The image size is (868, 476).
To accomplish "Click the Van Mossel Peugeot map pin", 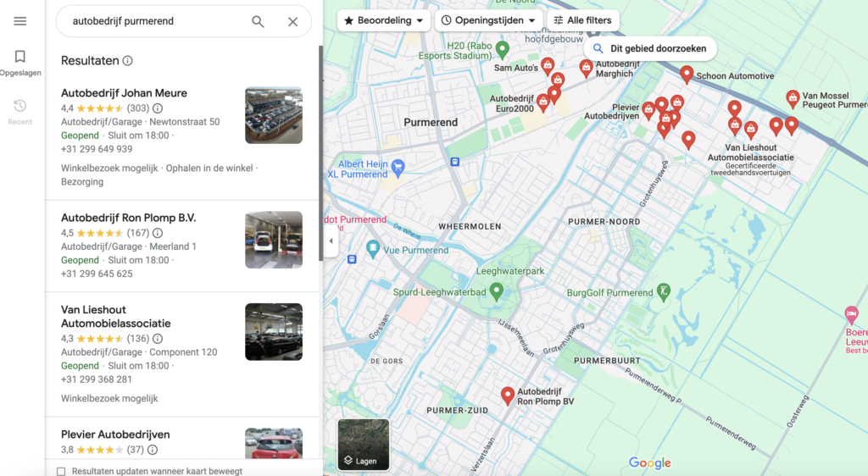I will (793, 99).
